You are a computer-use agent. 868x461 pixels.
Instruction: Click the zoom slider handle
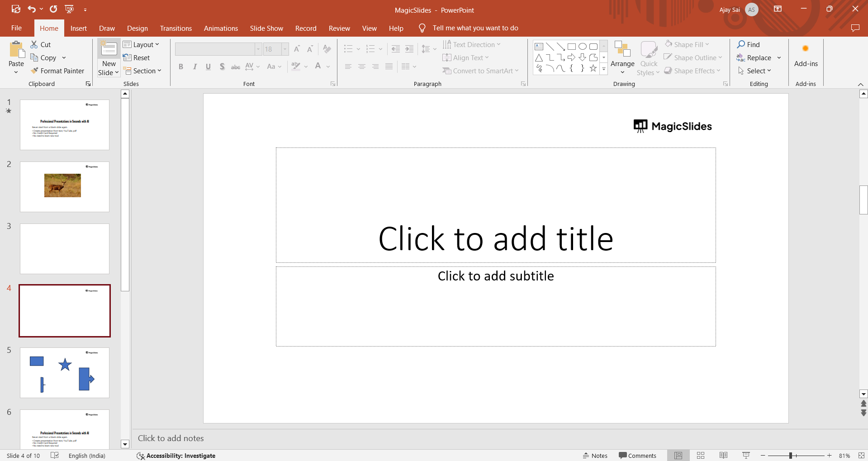791,456
